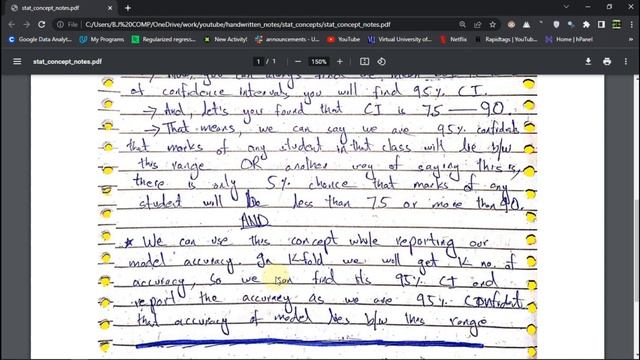This screenshot has width=640, height=360.
Task: Open the Regularized regress... bookmark
Action: point(163,39)
